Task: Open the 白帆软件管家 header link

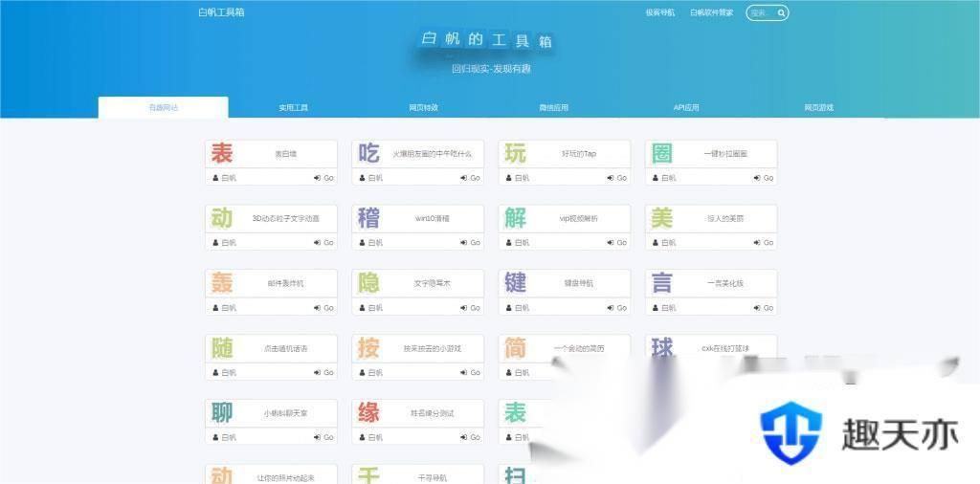Action: [712, 12]
